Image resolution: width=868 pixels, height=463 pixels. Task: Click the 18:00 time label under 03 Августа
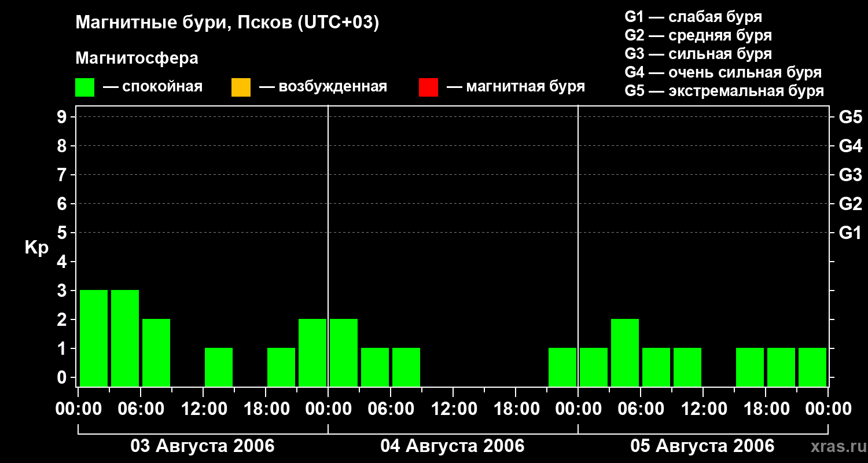tap(266, 409)
